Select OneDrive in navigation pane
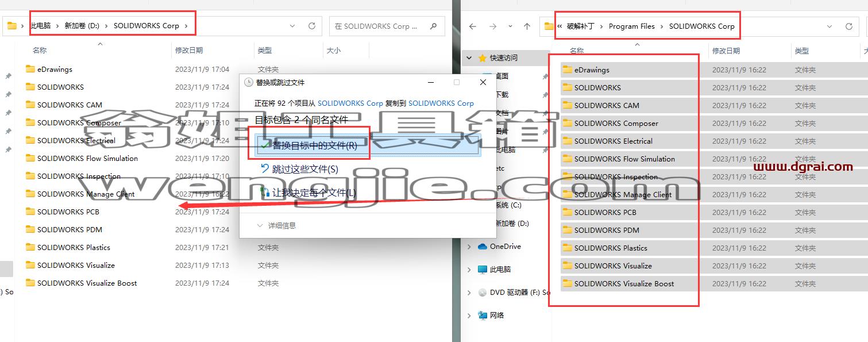 click(x=506, y=247)
